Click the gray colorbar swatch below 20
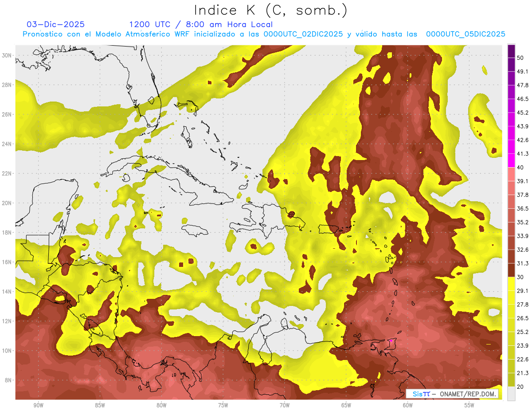 coord(511,394)
